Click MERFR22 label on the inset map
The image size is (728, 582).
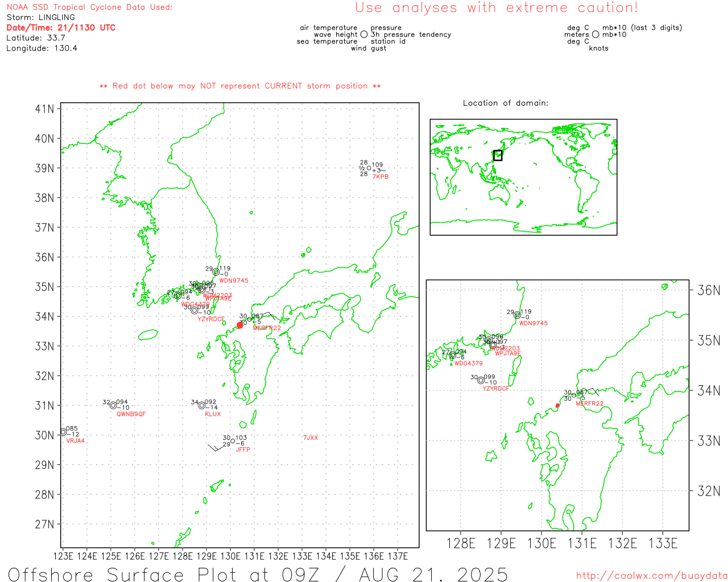(x=590, y=404)
